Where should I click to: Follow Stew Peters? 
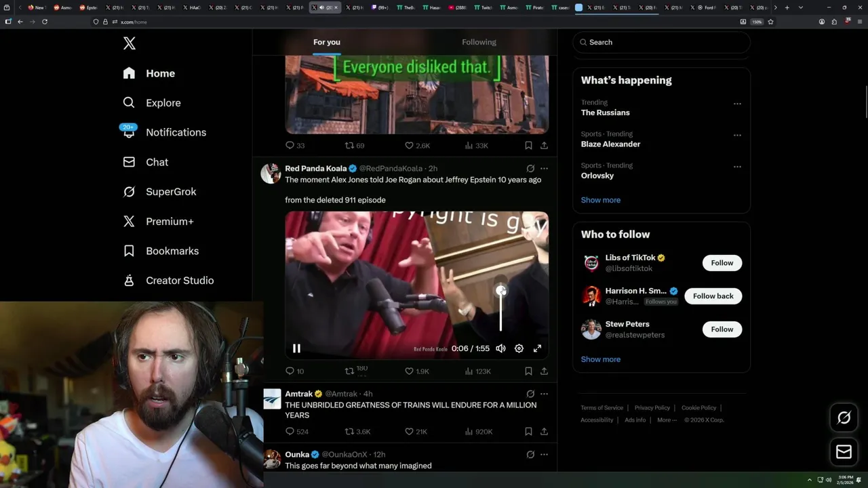click(722, 329)
